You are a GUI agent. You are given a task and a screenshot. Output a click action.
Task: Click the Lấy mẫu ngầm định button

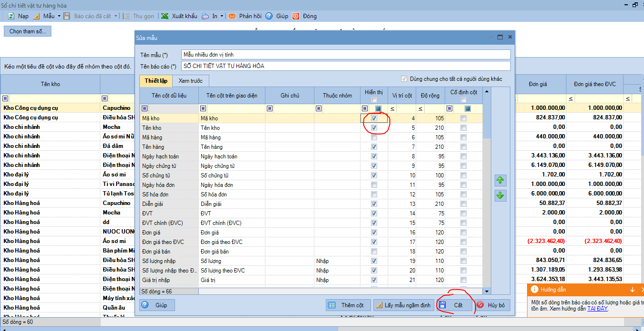click(x=402, y=305)
